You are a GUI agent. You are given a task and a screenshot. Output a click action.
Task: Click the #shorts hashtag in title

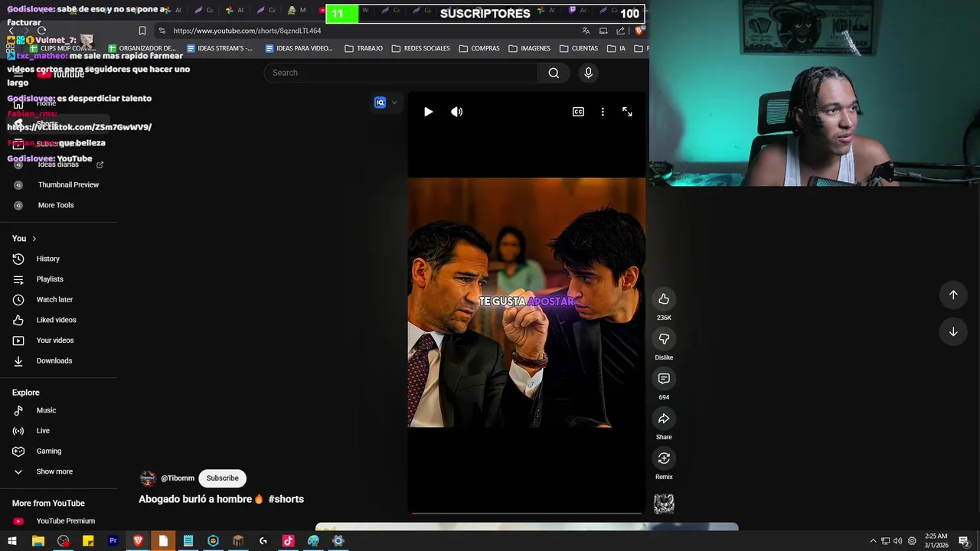click(x=286, y=499)
